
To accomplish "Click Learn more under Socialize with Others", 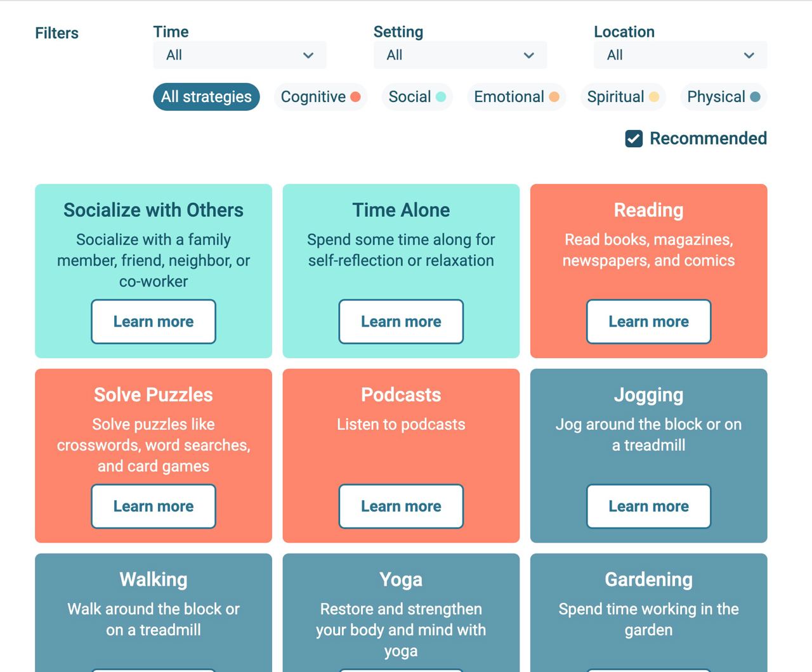I will pyautogui.click(x=154, y=321).
